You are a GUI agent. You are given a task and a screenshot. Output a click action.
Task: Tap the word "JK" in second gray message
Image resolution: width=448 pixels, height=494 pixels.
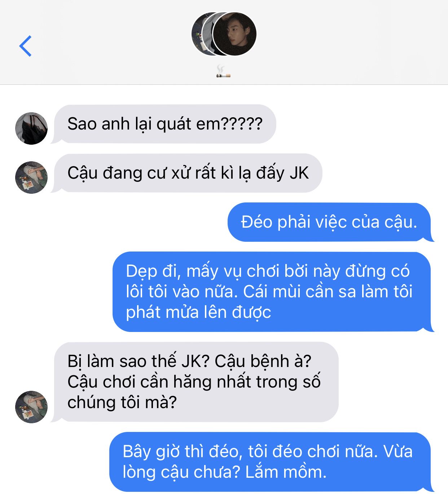299,173
